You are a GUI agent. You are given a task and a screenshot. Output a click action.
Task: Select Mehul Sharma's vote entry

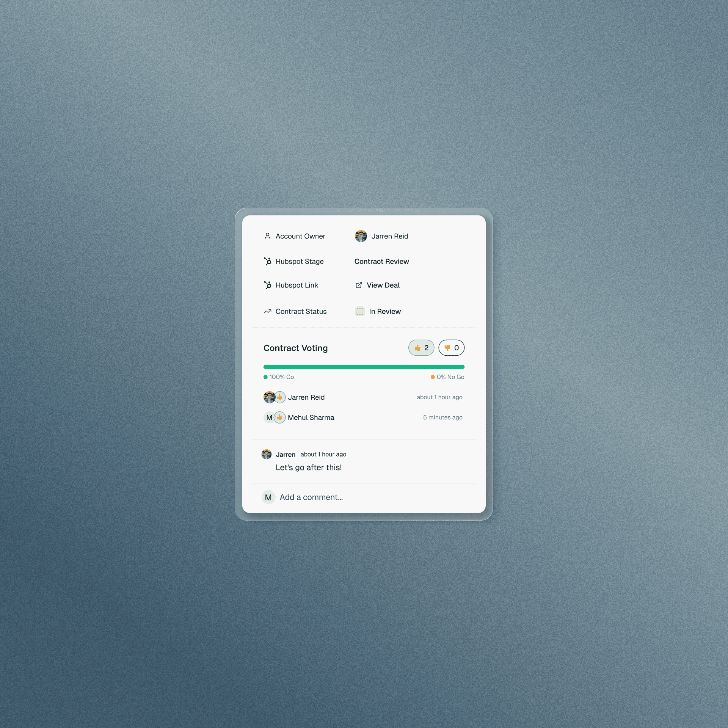pyautogui.click(x=311, y=417)
